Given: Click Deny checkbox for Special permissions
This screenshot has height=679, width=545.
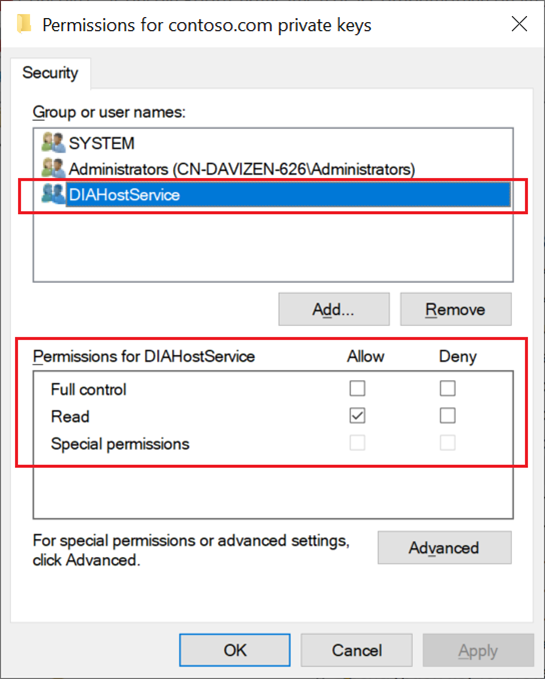Looking at the screenshot, I should tap(447, 443).
